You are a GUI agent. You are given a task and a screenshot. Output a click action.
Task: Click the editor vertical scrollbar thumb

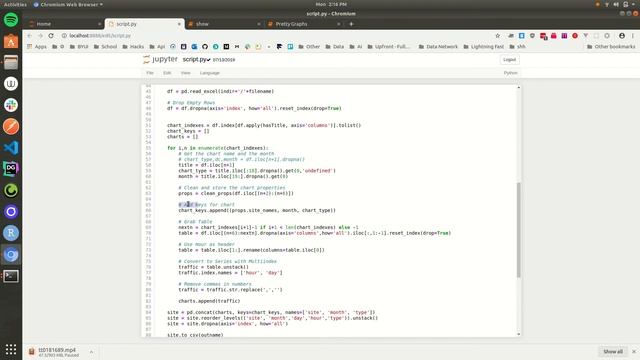point(519,230)
